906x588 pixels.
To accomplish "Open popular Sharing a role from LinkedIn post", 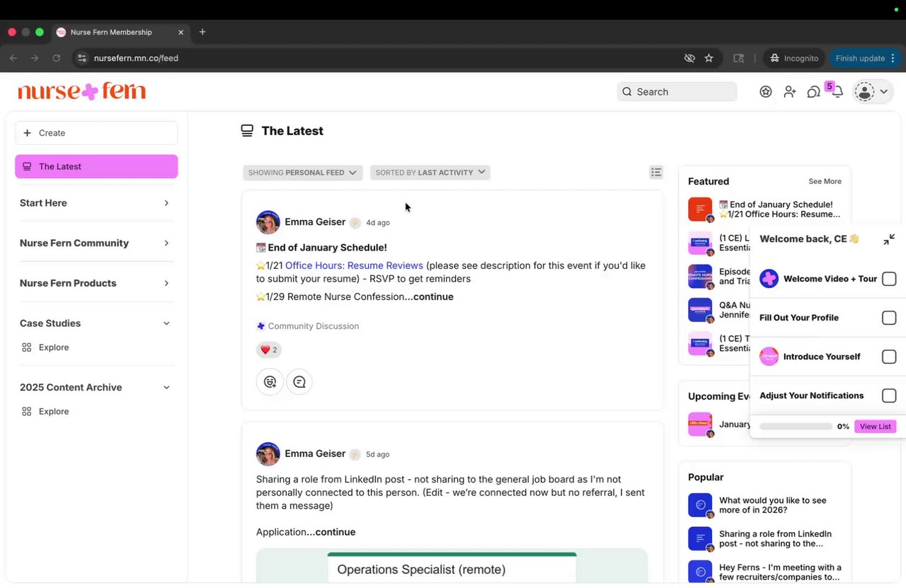I will pyautogui.click(x=765, y=539).
